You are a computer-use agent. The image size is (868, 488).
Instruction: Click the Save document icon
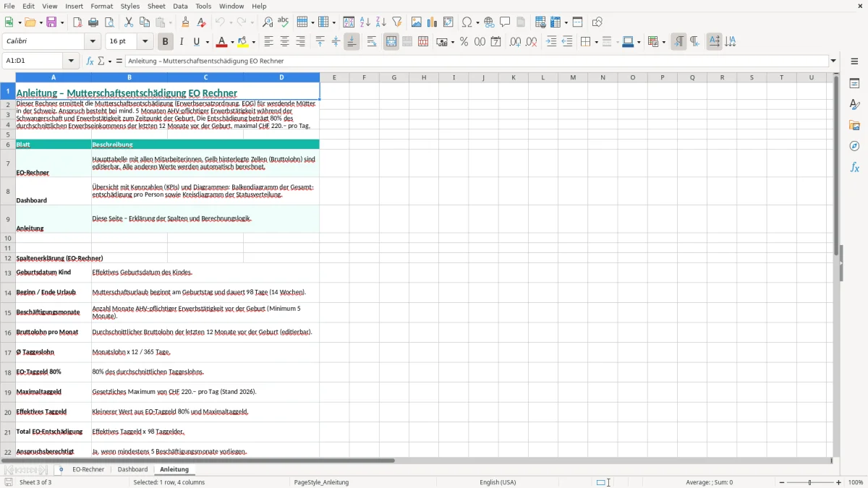pos(51,22)
